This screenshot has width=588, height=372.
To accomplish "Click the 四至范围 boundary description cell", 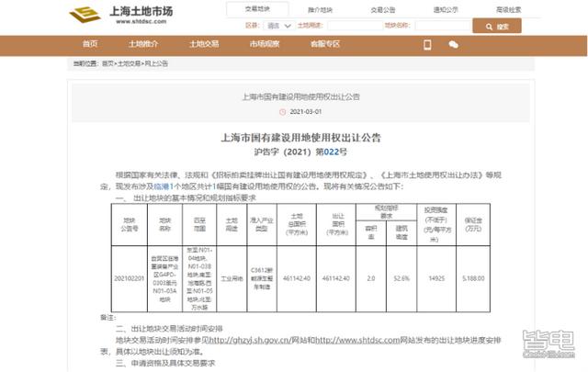I will click(x=199, y=278).
